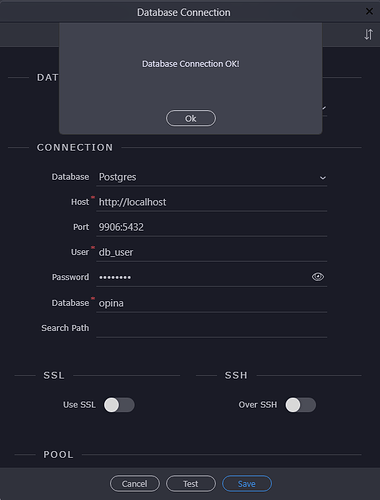Click the import/export arrows icon
The image size is (380, 500).
368,34
